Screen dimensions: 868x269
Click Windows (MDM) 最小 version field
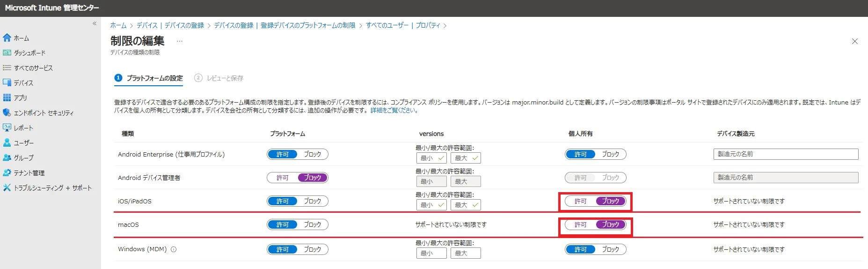(431, 253)
